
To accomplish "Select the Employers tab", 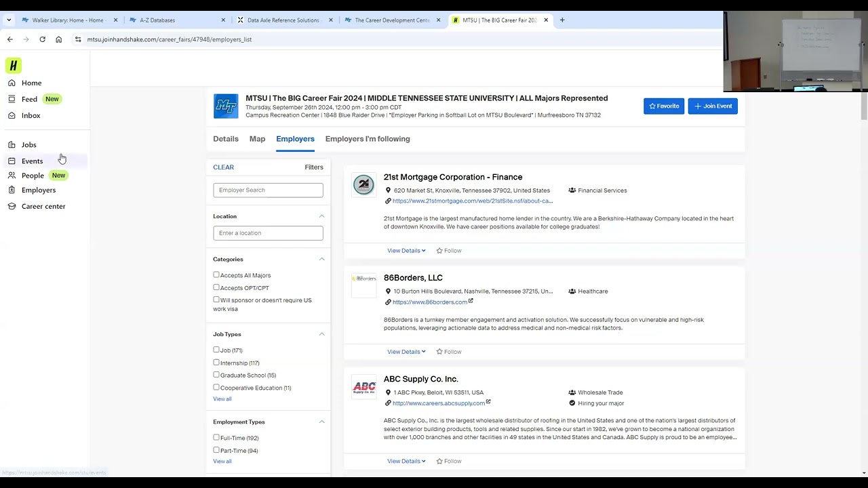I will click(295, 139).
